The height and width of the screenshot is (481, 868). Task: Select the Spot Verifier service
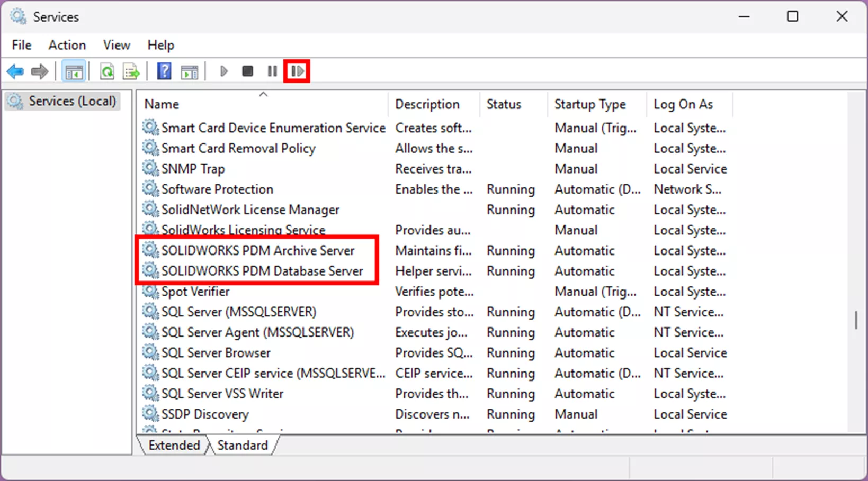(x=434, y=292)
